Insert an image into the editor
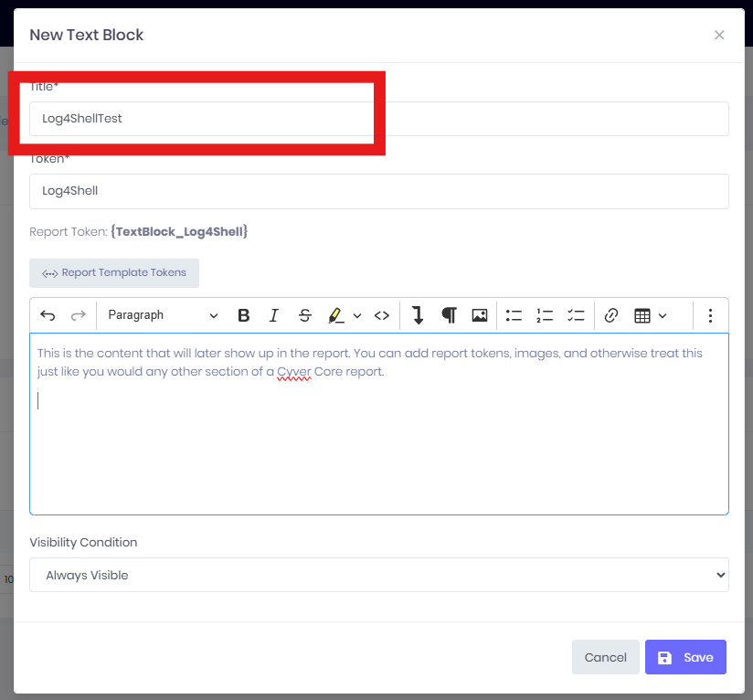Screen dimensions: 753x700 click(x=479, y=315)
